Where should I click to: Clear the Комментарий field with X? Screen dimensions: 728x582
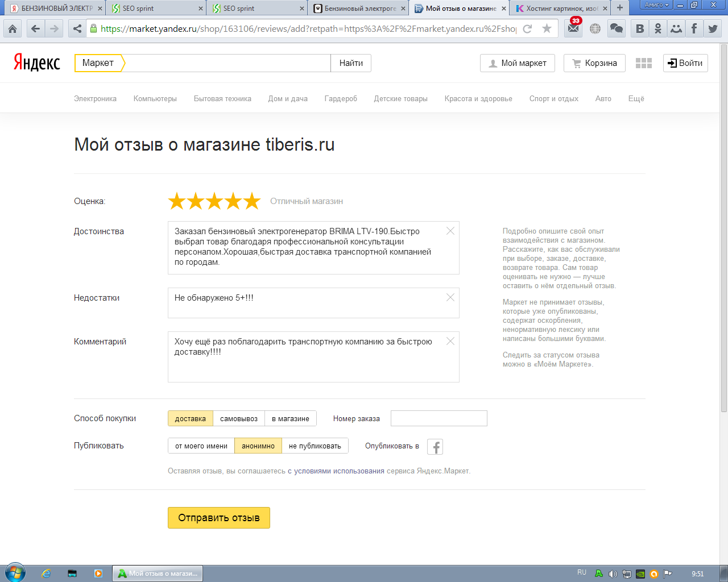tap(450, 341)
